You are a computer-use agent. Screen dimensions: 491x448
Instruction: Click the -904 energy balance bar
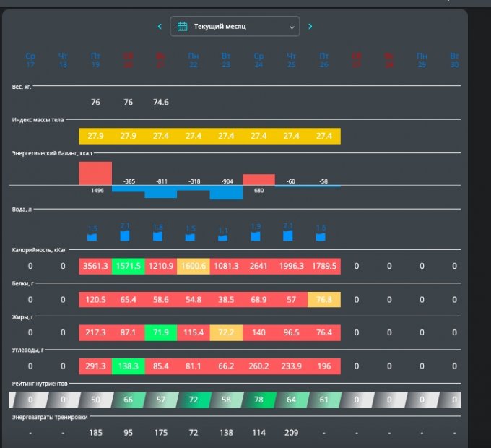point(225,192)
